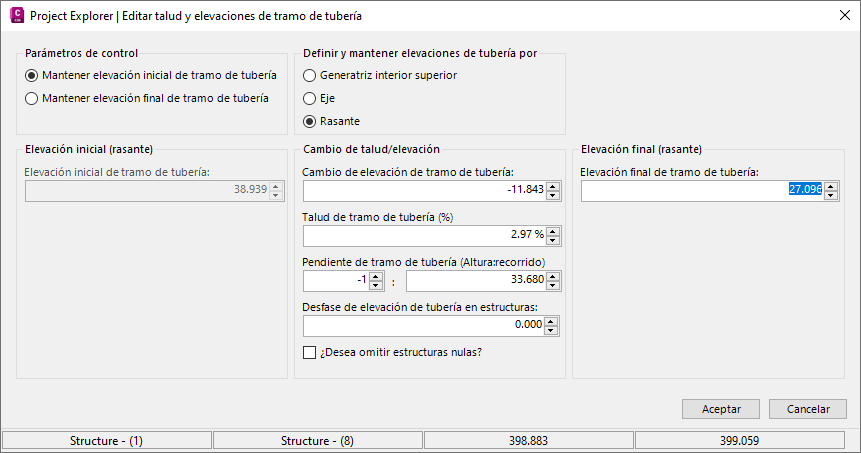The width and height of the screenshot is (861, 453).
Task: Choose the Eje radio button
Action: point(310,98)
